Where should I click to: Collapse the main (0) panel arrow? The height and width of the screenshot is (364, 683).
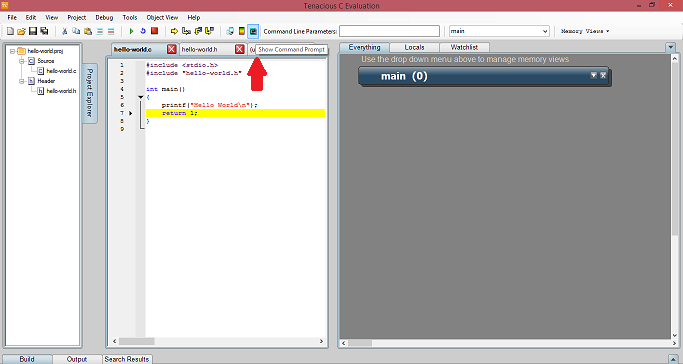coord(593,75)
